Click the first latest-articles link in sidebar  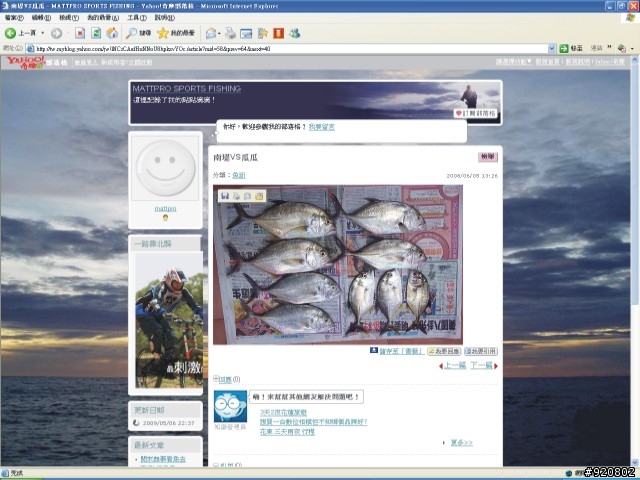point(163,459)
